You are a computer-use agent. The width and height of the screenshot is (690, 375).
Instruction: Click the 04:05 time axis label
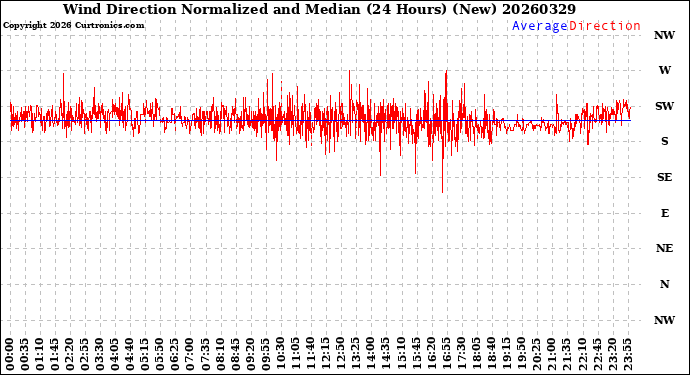(115, 355)
